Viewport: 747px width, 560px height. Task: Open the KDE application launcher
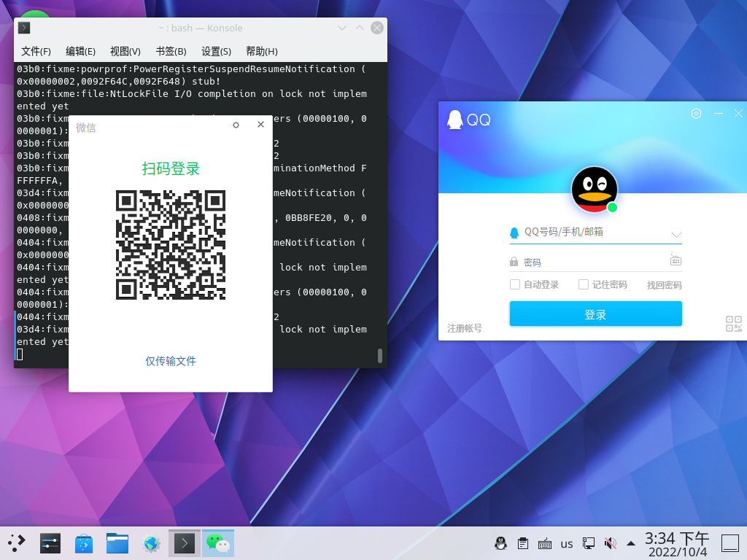coord(16,543)
